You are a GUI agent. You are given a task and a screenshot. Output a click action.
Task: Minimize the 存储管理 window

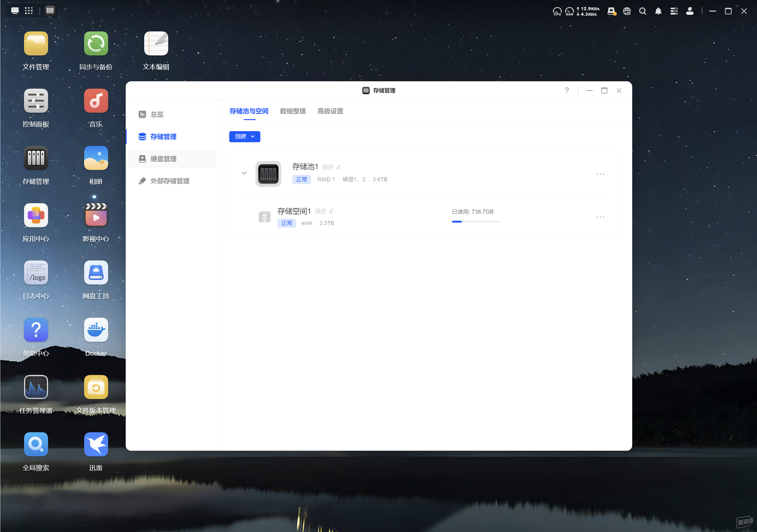tap(589, 90)
